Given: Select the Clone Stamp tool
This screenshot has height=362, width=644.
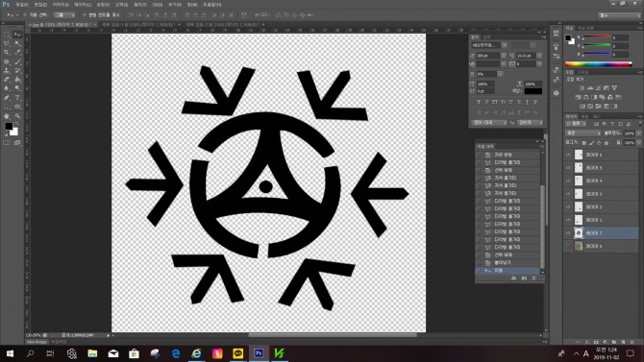Looking at the screenshot, I should tap(7, 71).
